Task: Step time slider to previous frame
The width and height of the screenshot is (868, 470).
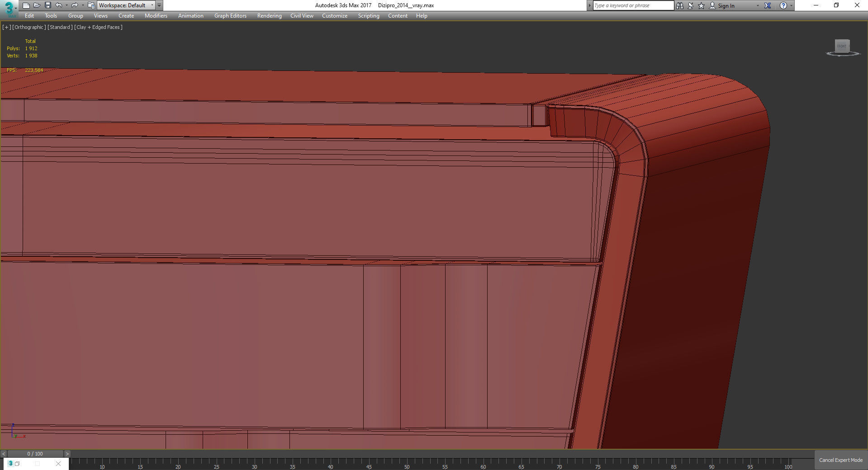Action: pos(4,454)
